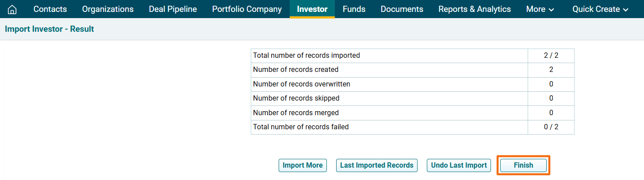Click the Import Investor - Result heading
This screenshot has height=180, width=644.
point(50,29)
